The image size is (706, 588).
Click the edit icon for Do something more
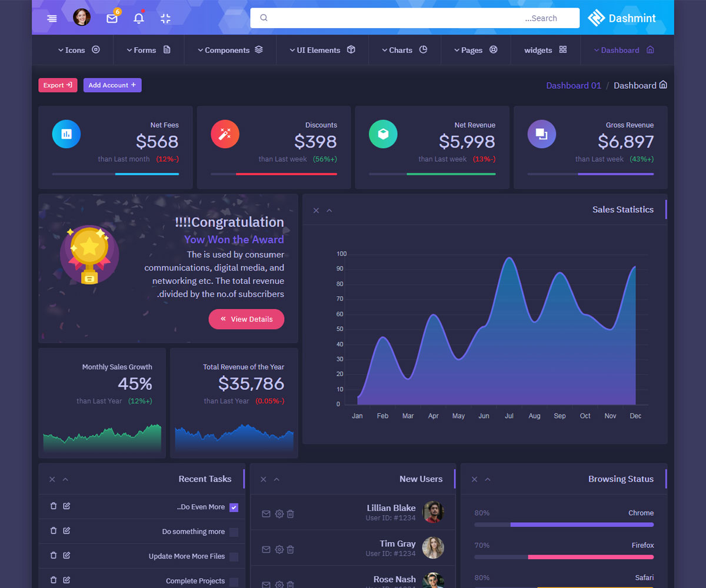click(66, 531)
